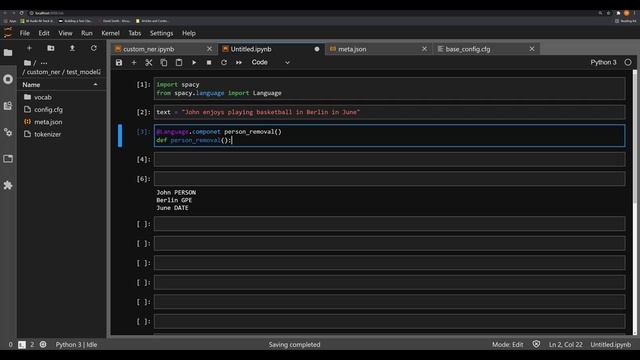This screenshot has height=360, width=640.
Task: Open the Kernel menu
Action: point(110,33)
